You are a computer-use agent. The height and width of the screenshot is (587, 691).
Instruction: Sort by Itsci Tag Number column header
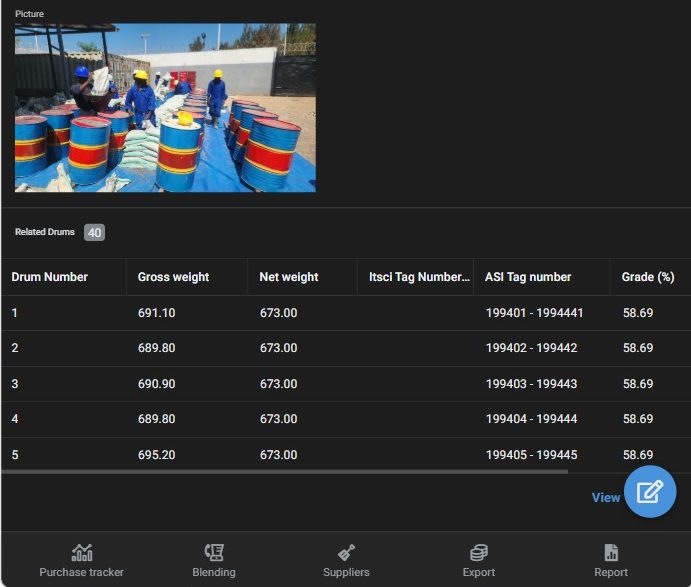click(x=419, y=277)
